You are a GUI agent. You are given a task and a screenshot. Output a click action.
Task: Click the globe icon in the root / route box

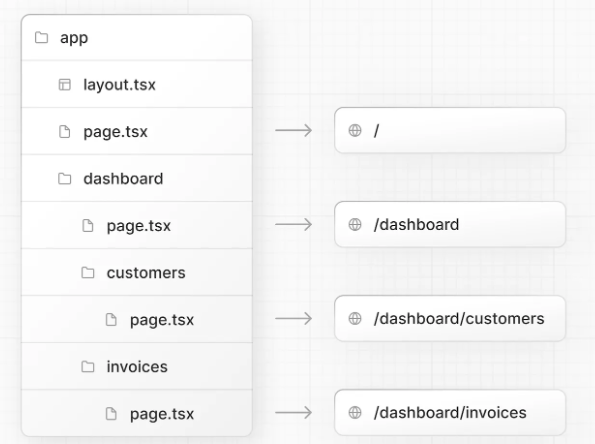point(355,130)
